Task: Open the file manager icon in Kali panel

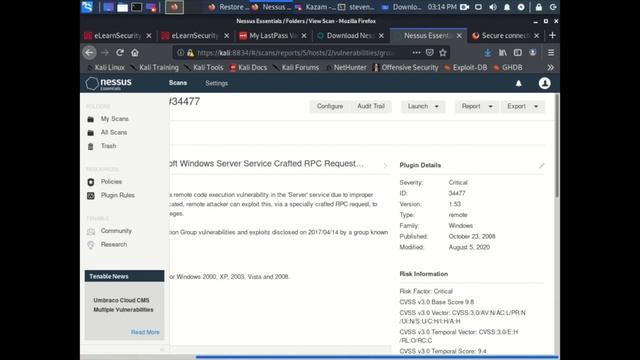Action: click(122, 7)
